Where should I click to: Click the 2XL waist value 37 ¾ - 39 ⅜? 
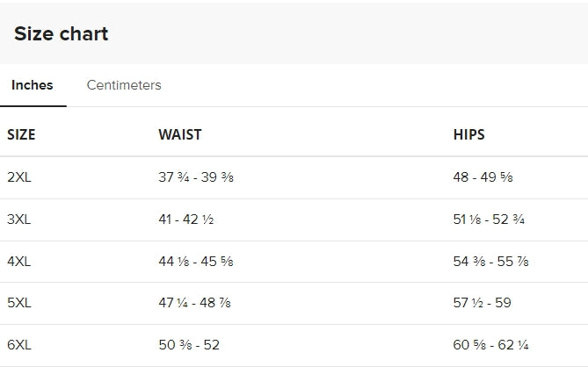click(x=196, y=176)
